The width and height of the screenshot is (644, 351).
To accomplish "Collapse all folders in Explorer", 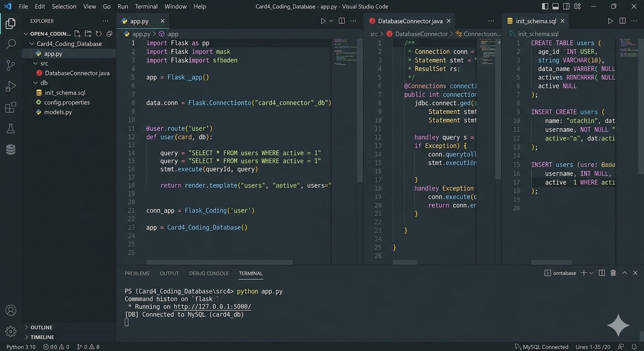I will [x=109, y=34].
